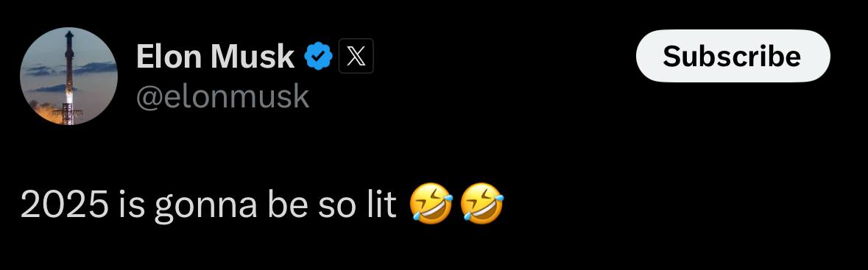Viewport: 868px width, 270px height.
Task: Tap the white Subscribe pill label
Action: point(732,56)
